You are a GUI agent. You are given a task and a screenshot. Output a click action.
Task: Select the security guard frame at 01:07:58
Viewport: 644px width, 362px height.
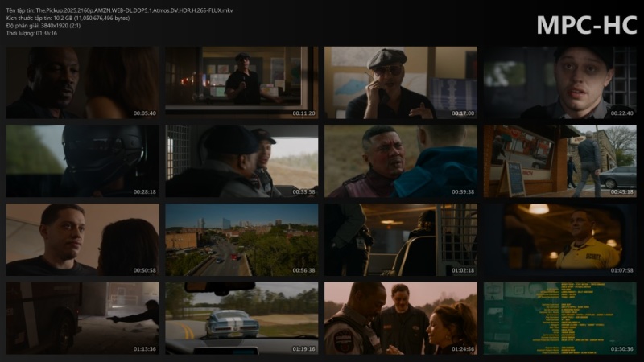click(x=559, y=240)
